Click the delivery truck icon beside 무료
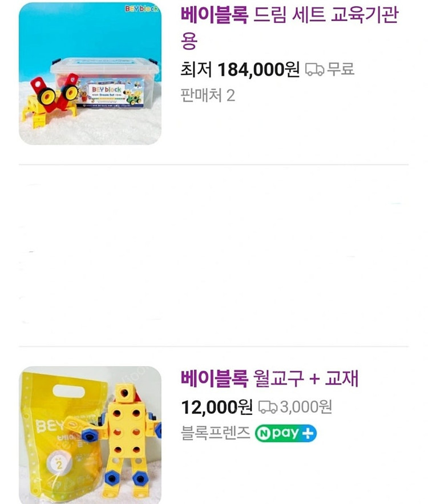Screen dimensions: 428x504 click(x=314, y=70)
